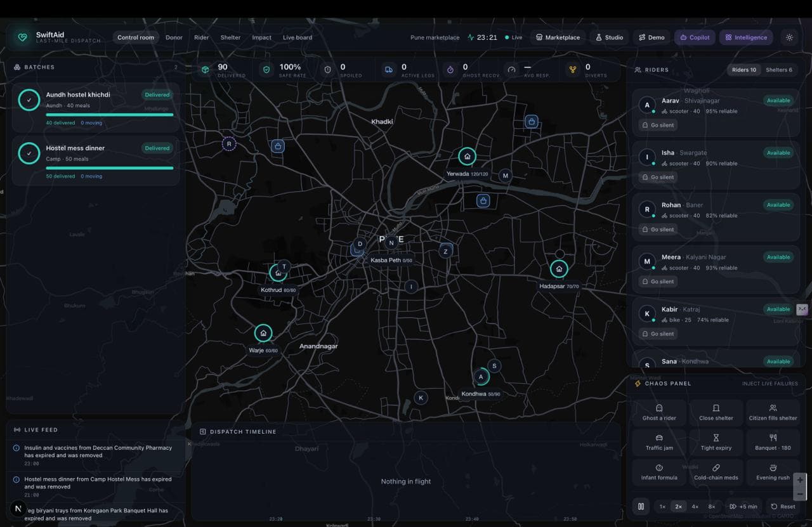The width and height of the screenshot is (812, 527).
Task: Open the Live board tab
Action: pos(298,37)
